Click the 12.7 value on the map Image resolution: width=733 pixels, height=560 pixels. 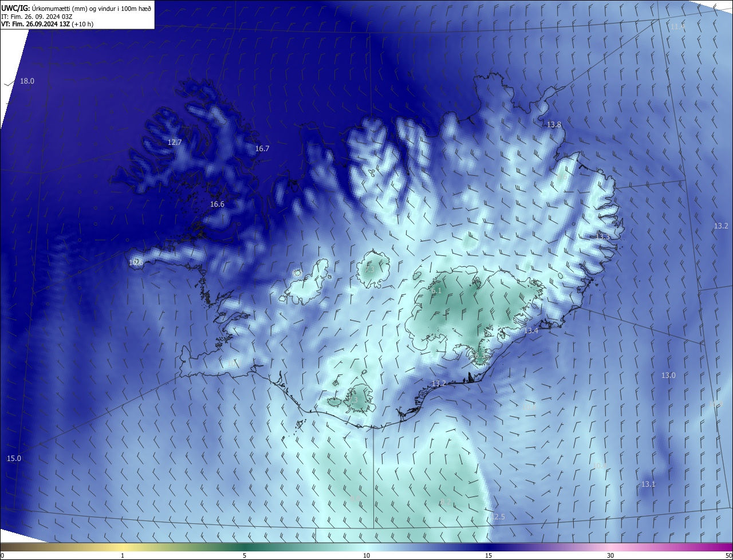(x=175, y=143)
